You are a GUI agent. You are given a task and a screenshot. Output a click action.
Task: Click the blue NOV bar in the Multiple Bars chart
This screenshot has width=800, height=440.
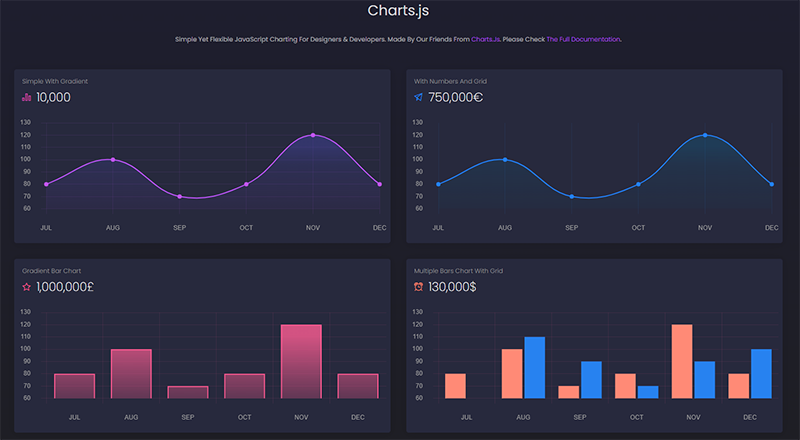point(705,380)
